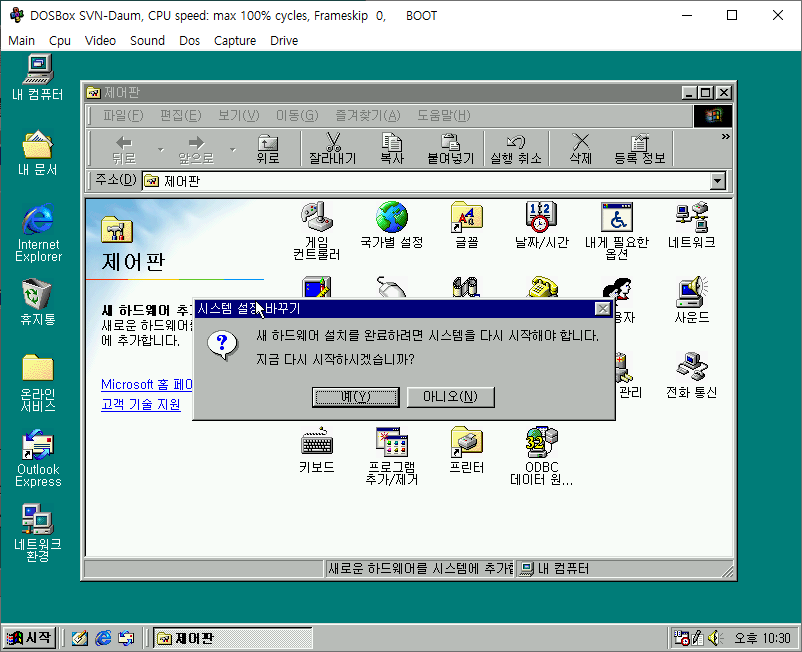Open Microsoft 홈 페이지 link

pyautogui.click(x=147, y=385)
